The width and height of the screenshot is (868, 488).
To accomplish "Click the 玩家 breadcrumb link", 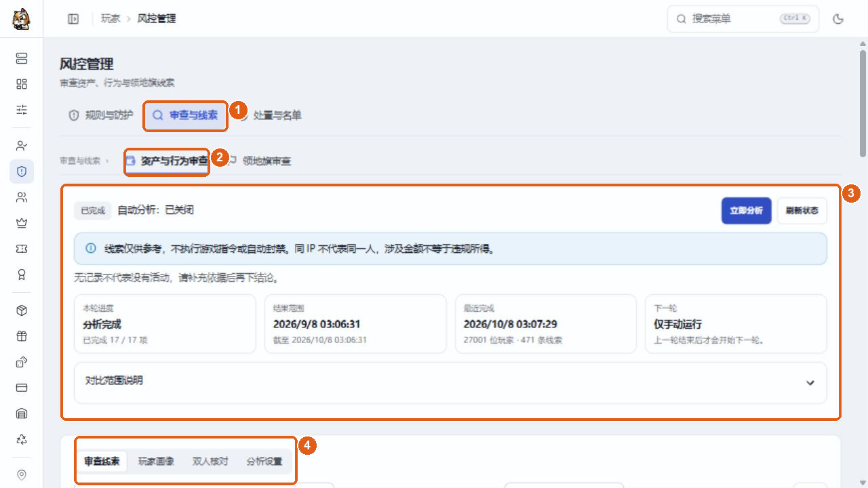I will pyautogui.click(x=111, y=19).
